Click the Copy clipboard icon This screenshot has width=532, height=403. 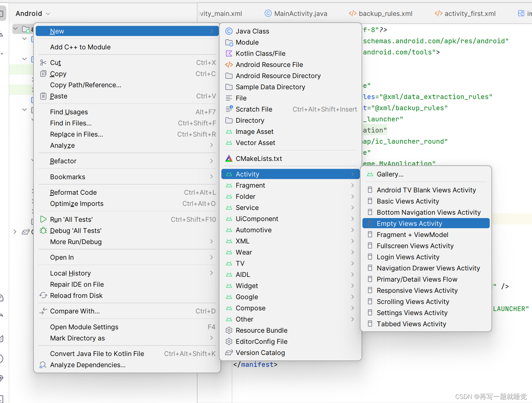click(x=43, y=74)
